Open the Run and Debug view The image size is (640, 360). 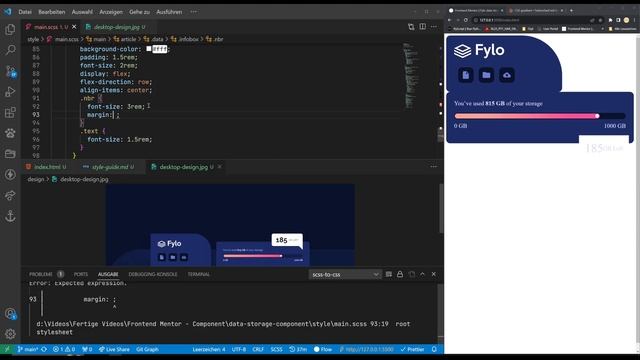pos(10,92)
